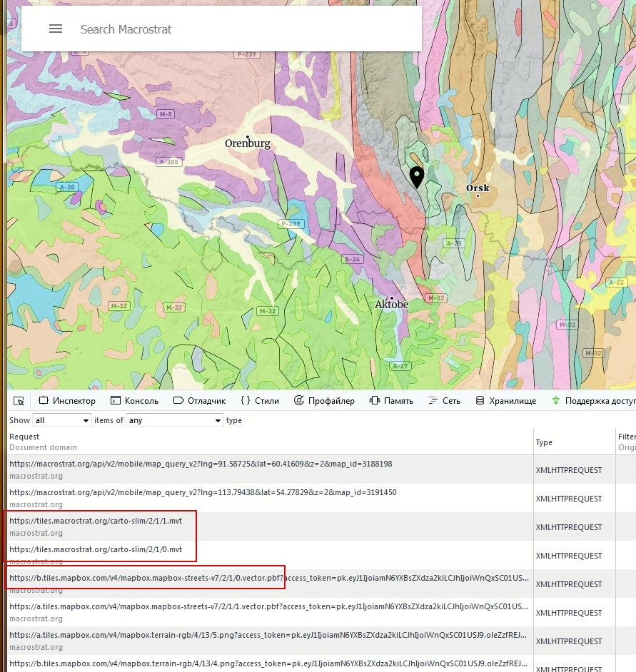Switch to the Профайлер tab
636x672 pixels.
(x=324, y=401)
